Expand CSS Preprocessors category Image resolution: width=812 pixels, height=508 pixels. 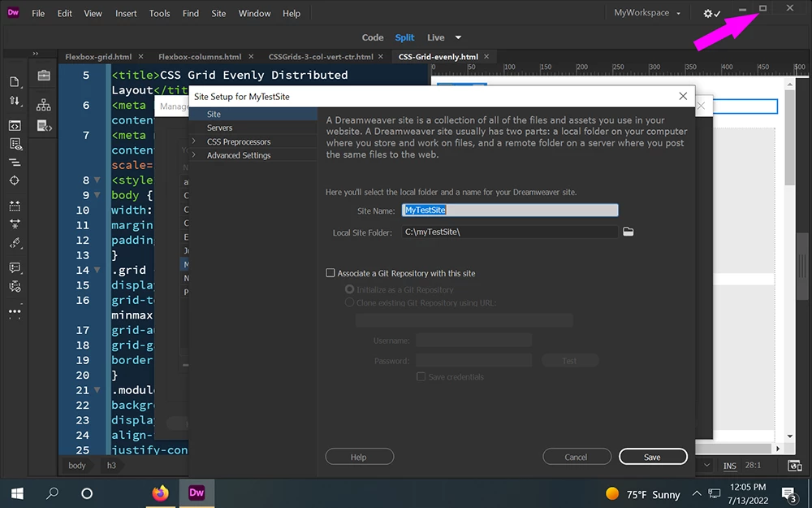[194, 141]
